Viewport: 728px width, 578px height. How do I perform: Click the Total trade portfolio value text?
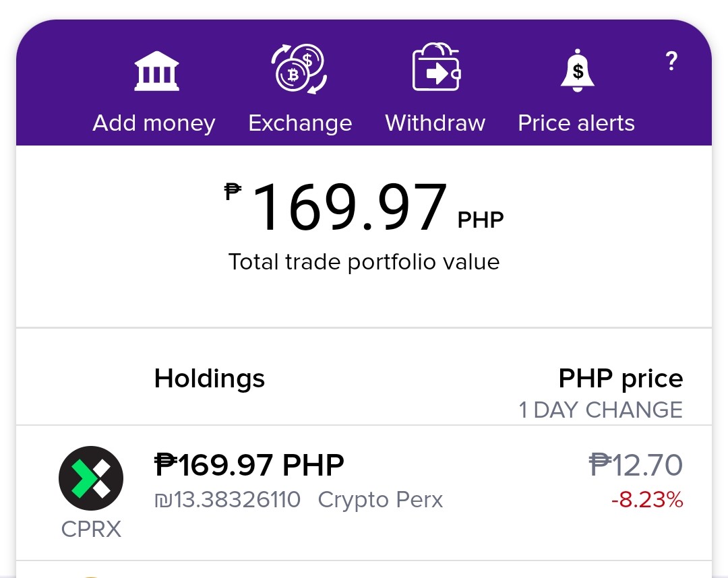click(364, 262)
